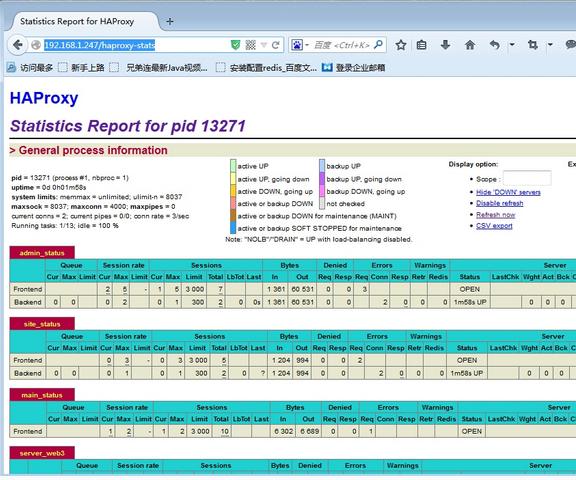Click admin_status Frontend row label
This screenshot has width=576, height=480.
[x=28, y=289]
